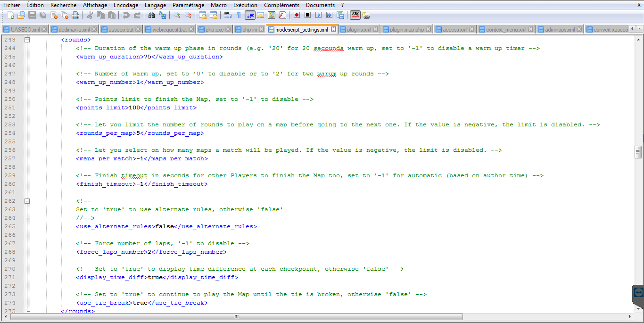
Task: Click the synchronize horizontal scrolling icon
Action: tap(213, 15)
